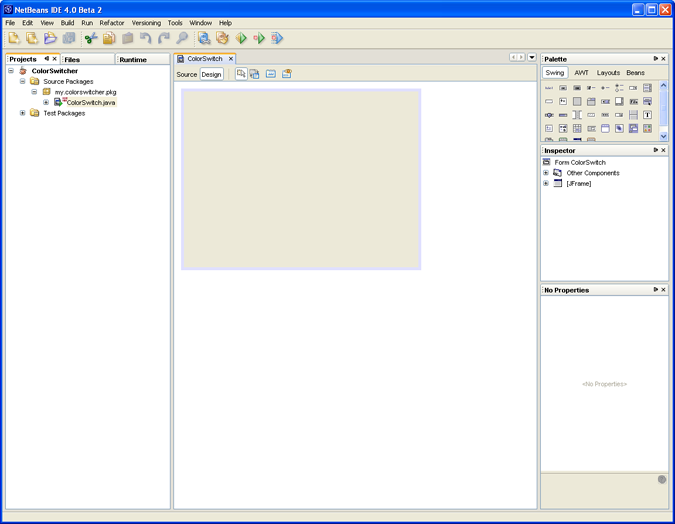Click the Test Form icon in designer toolbar
The image size is (675, 524).
[286, 74]
